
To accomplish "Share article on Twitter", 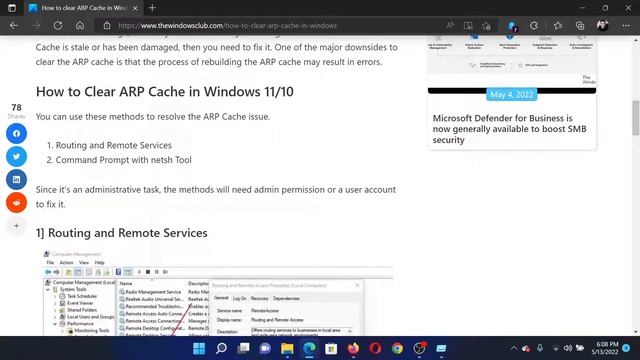I will 16,156.
